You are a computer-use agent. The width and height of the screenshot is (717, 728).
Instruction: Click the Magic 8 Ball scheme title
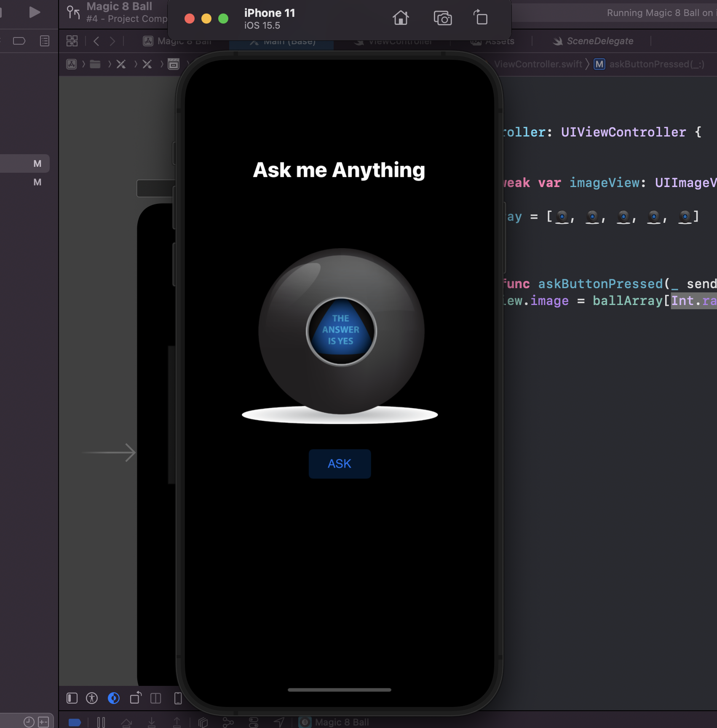[119, 6]
